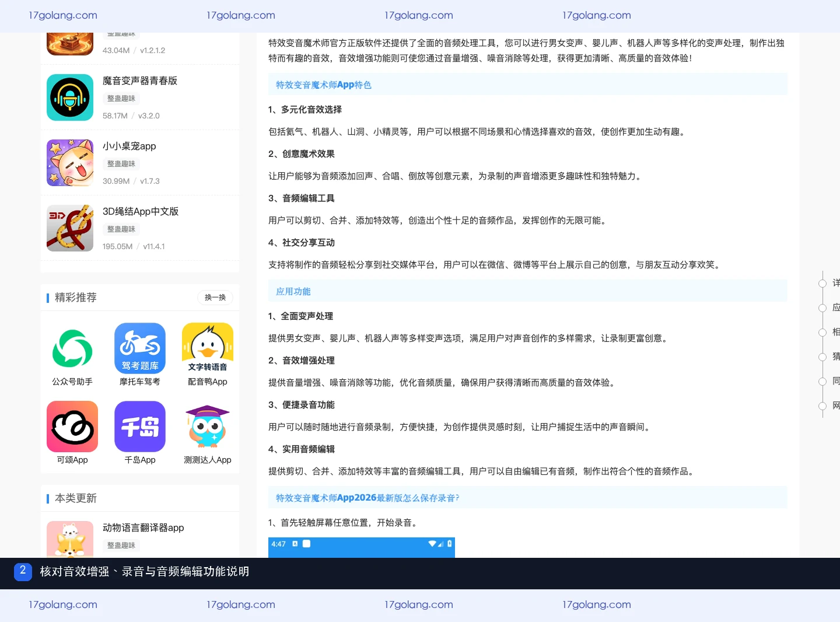Click the 创意魔术效果 subheading
This screenshot has width=840, height=622.
pyautogui.click(x=302, y=153)
